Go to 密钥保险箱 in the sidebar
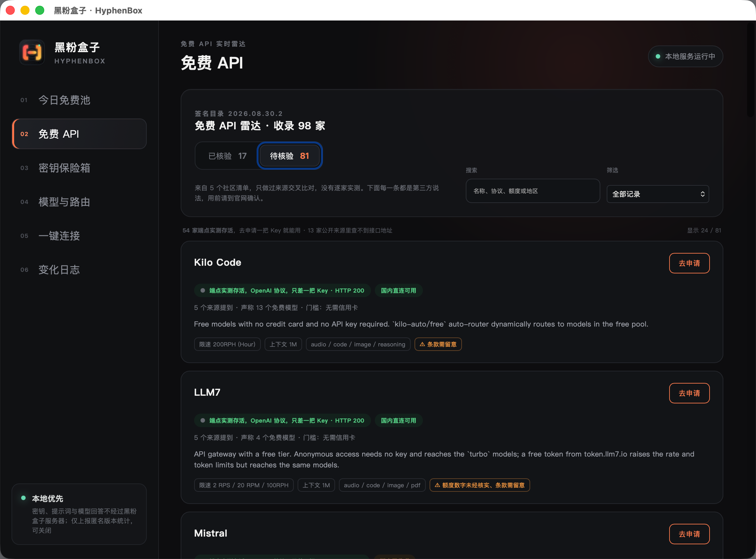The image size is (756, 559). pyautogui.click(x=79, y=168)
